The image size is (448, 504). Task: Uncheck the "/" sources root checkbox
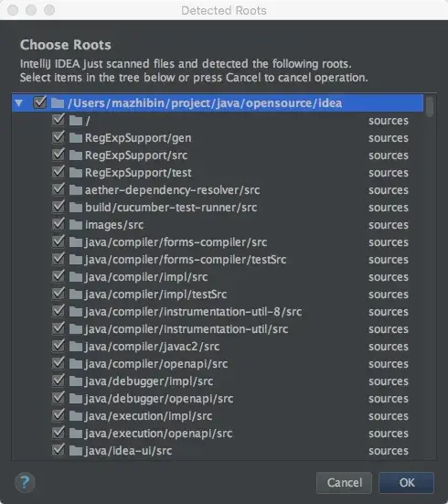click(x=59, y=120)
